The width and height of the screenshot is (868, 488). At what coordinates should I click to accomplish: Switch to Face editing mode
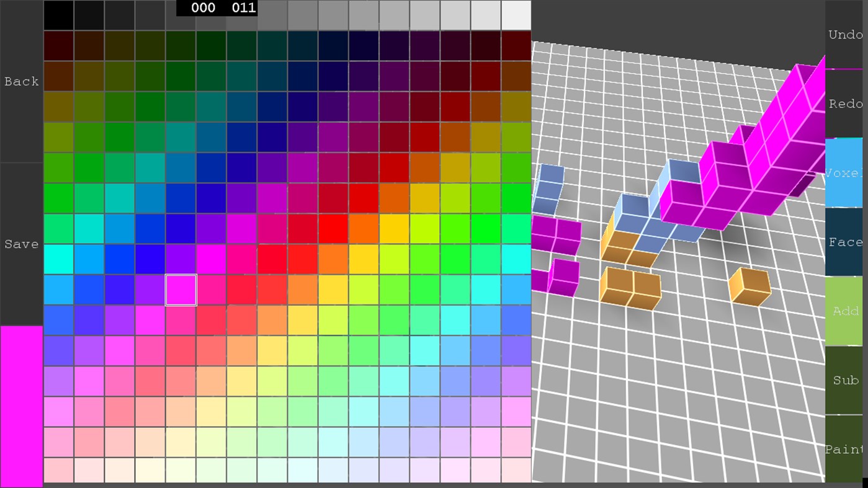[x=844, y=242]
